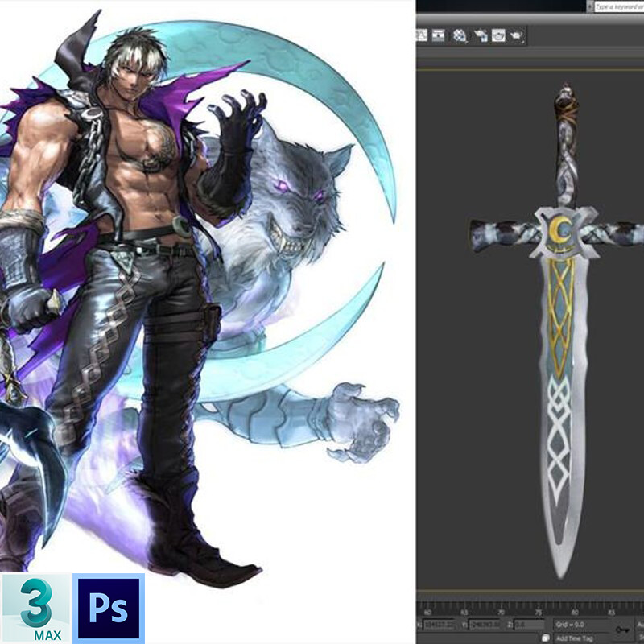The width and height of the screenshot is (644, 644).
Task: Click the Y coordinate field
Action: coord(485,625)
